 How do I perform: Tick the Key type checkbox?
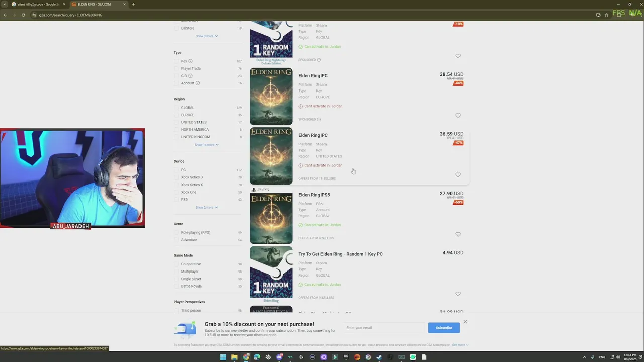[x=176, y=61]
